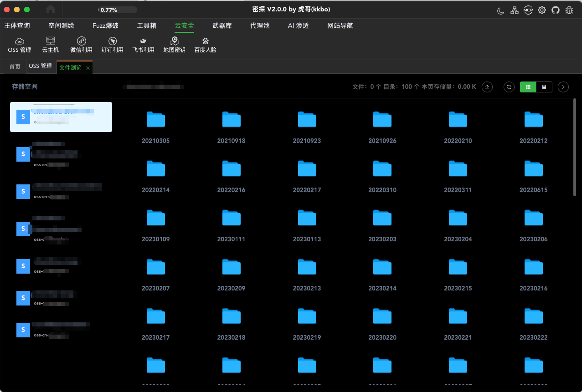Select 主体查询 menu
582x392 pixels.
(17, 26)
